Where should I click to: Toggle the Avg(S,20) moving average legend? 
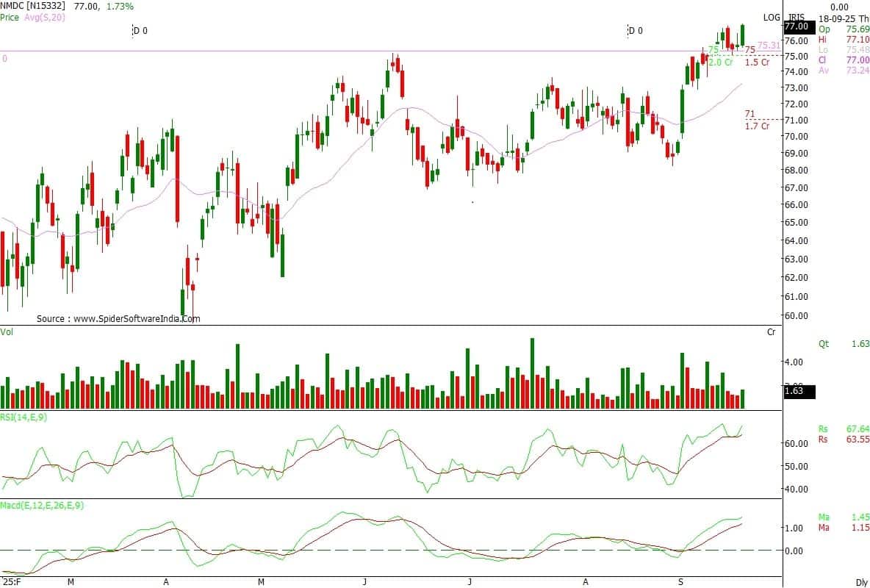coord(46,16)
